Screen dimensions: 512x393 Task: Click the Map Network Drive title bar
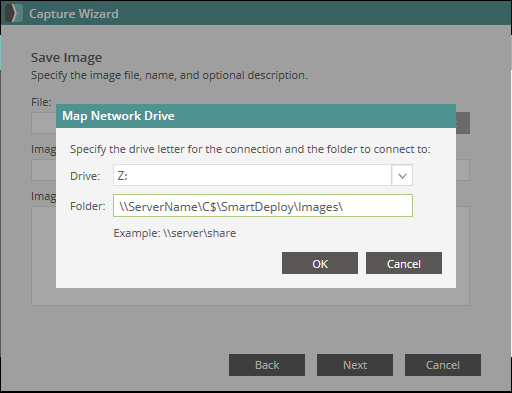tap(256, 116)
